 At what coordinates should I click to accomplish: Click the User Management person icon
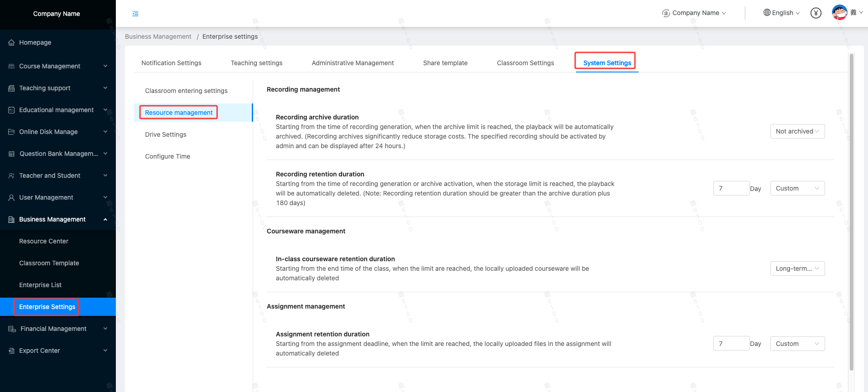click(11, 198)
